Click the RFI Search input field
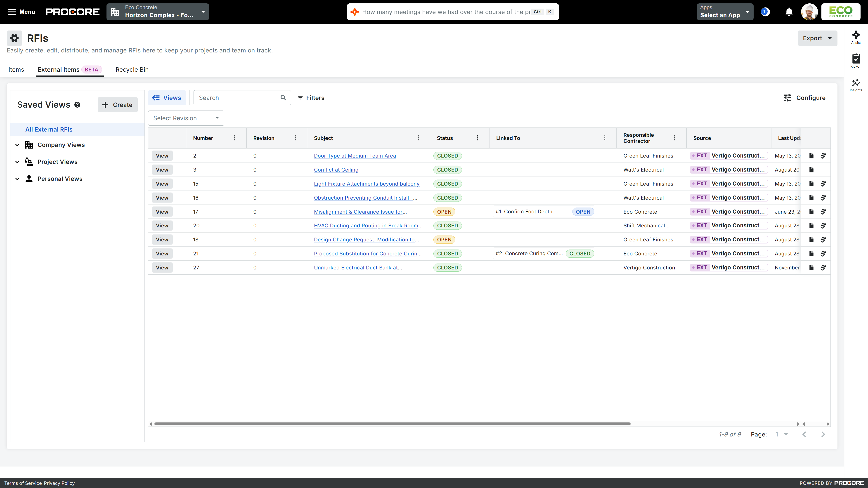Image resolution: width=868 pixels, height=488 pixels. tap(238, 98)
